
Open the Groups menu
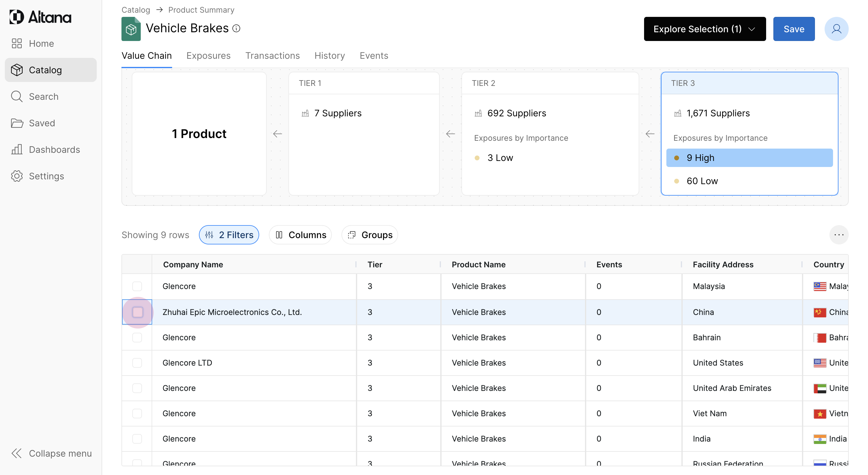370,235
